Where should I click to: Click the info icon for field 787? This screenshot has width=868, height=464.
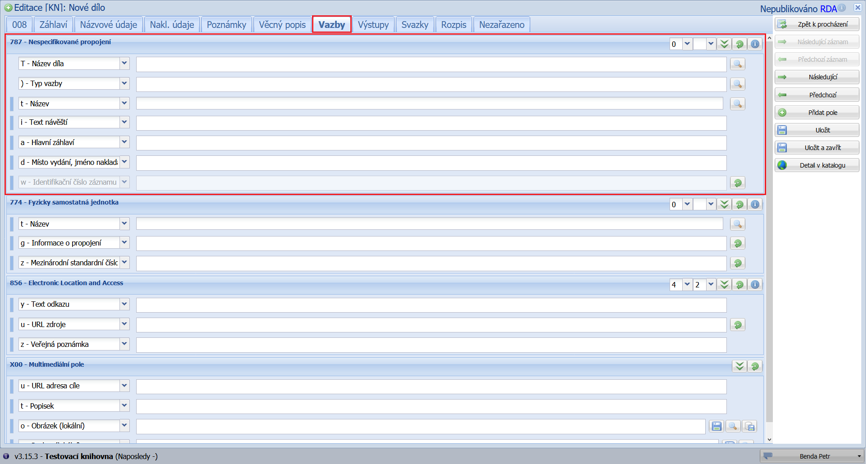pos(755,44)
